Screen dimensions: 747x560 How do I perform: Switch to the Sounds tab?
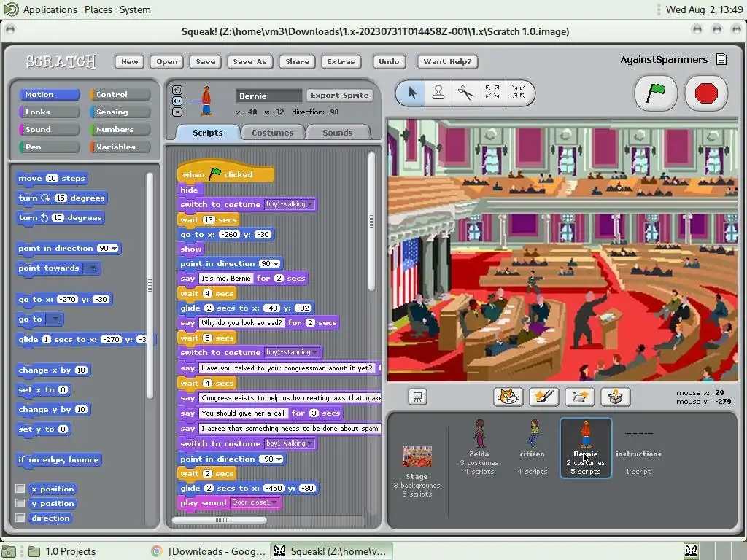click(337, 133)
